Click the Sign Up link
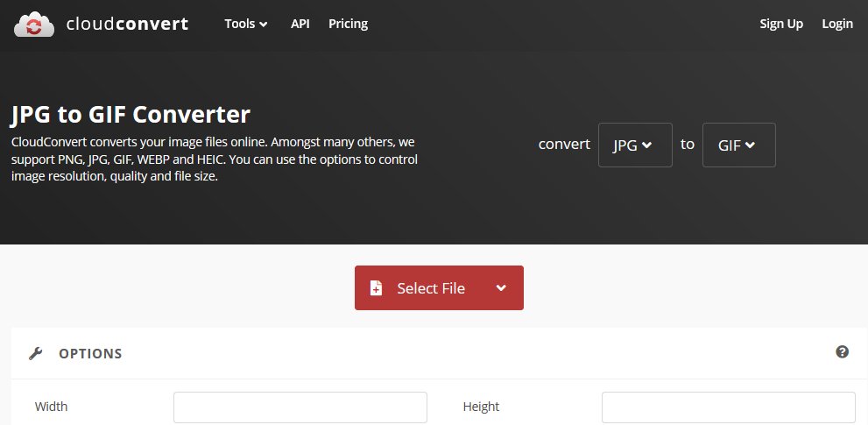Viewport: 868px width, 425px height. 781,24
